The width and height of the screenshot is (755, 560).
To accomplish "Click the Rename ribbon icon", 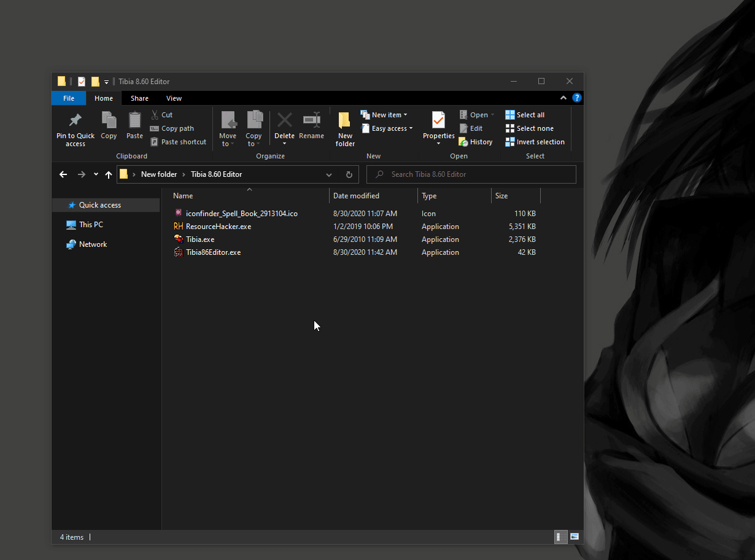I will (x=312, y=120).
